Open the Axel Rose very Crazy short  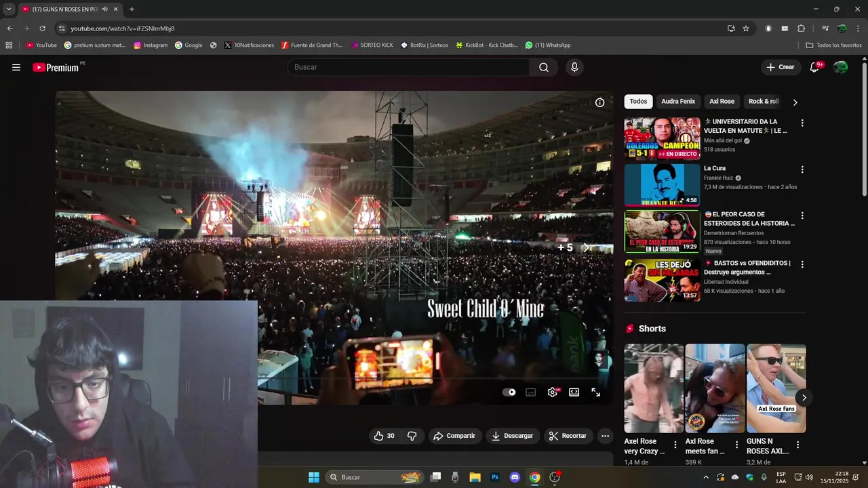point(654,388)
